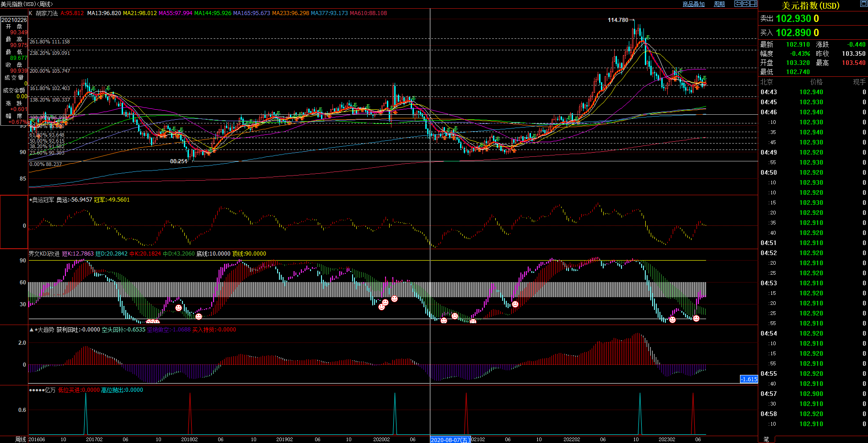Select the 胡家刀法 main chart indicator label
Screen dimensions: 868x443
coord(47,13)
